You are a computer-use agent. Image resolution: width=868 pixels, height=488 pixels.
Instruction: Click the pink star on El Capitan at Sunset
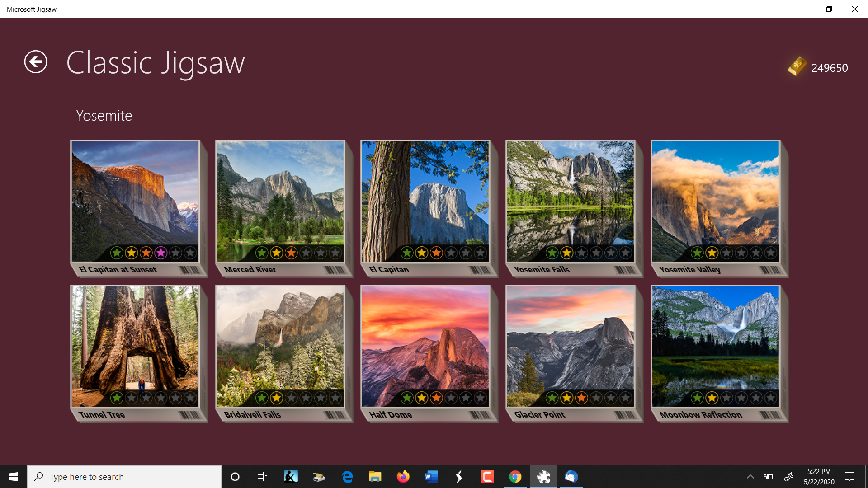click(161, 253)
